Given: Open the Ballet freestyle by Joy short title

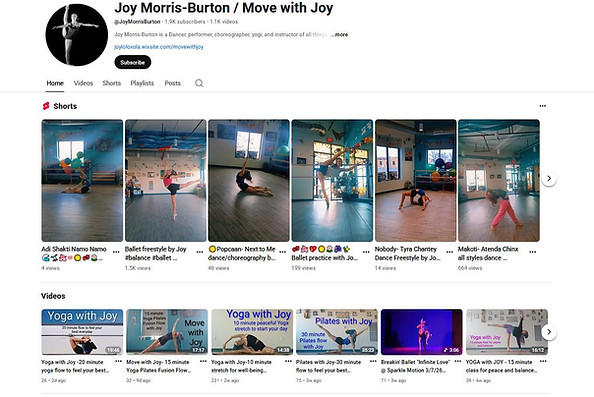Looking at the screenshot, I should point(156,253).
